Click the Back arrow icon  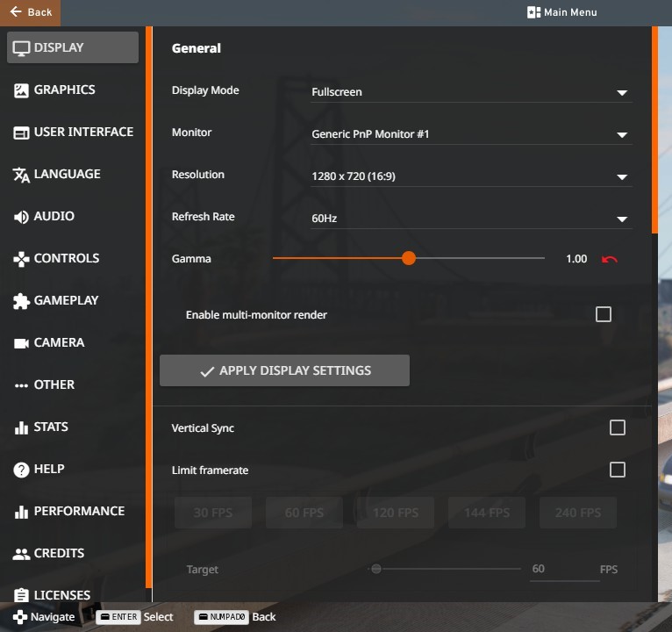[x=16, y=11]
